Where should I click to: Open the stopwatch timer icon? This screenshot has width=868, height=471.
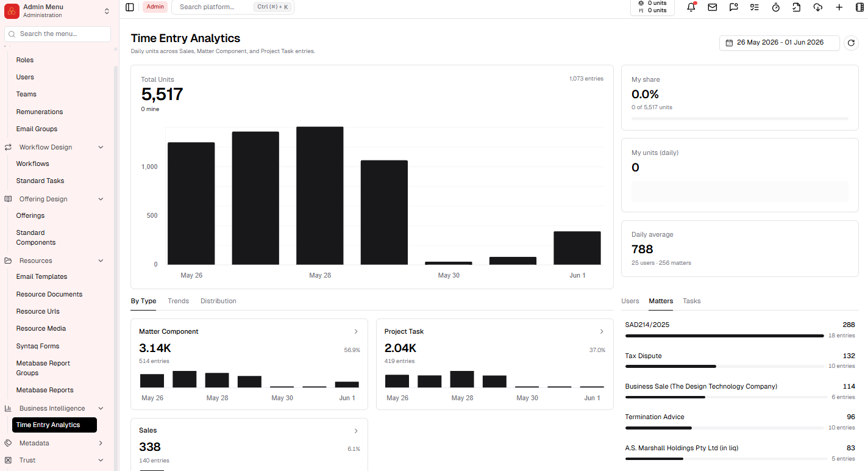776,7
